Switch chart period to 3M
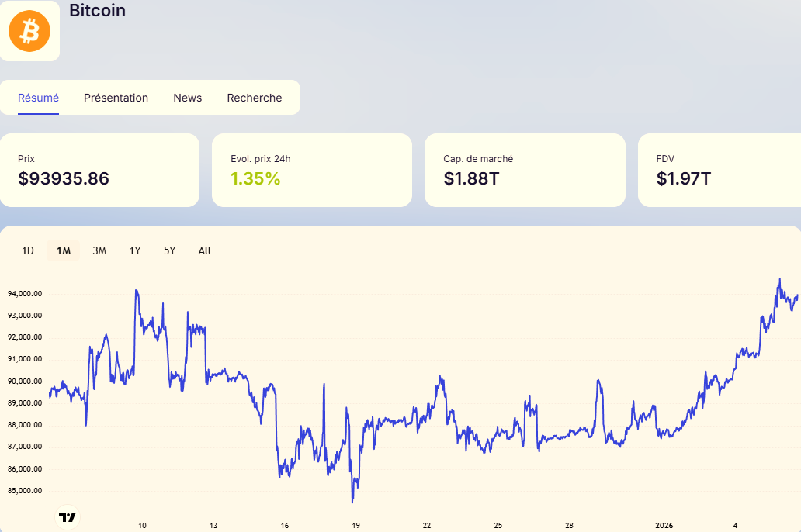The width and height of the screenshot is (801, 532). point(99,250)
